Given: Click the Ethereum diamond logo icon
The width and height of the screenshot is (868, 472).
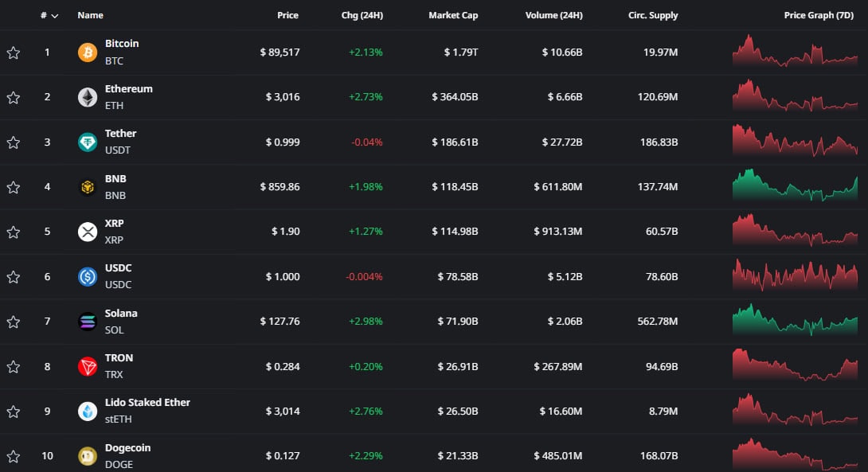Looking at the screenshot, I should click(x=88, y=97).
